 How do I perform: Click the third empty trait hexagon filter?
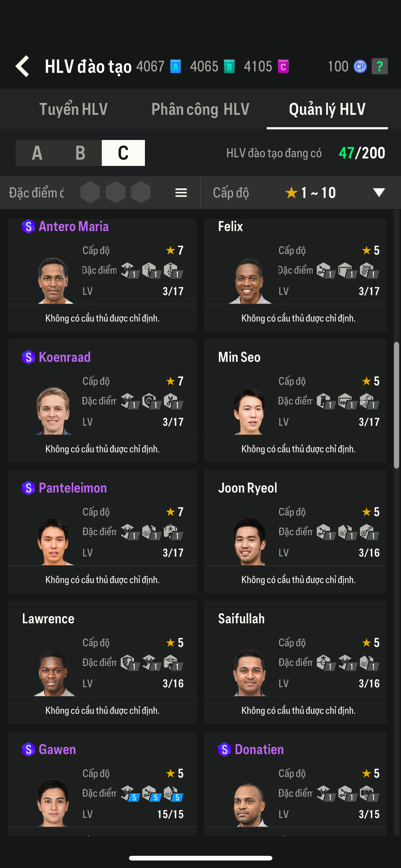tap(141, 193)
